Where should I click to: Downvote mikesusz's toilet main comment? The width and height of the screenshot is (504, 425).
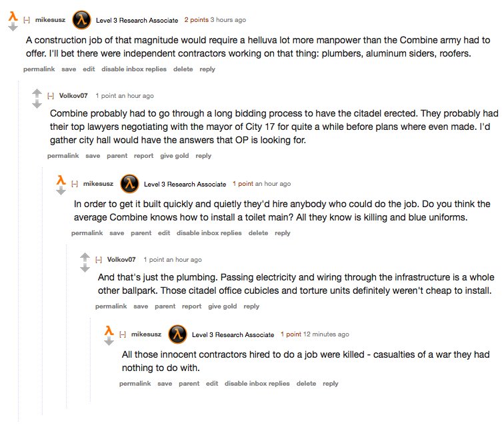coord(61,191)
